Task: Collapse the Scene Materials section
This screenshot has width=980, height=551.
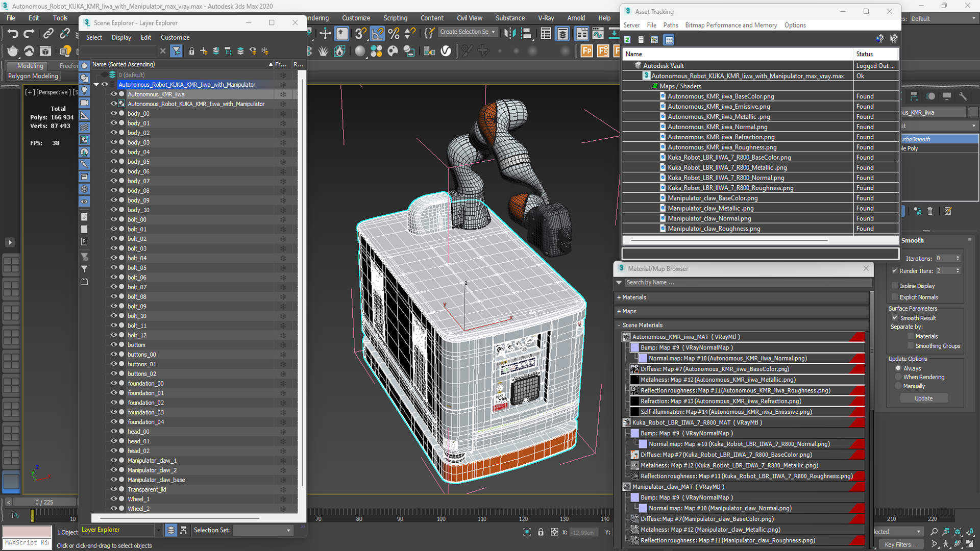Action: click(619, 325)
